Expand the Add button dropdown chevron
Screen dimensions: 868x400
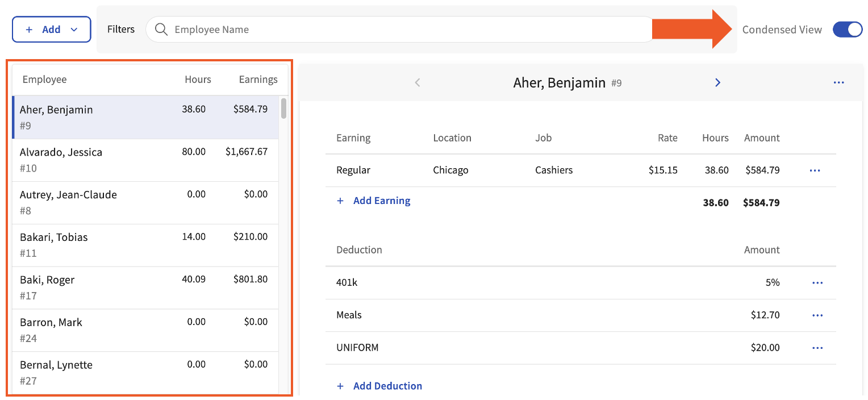click(72, 29)
